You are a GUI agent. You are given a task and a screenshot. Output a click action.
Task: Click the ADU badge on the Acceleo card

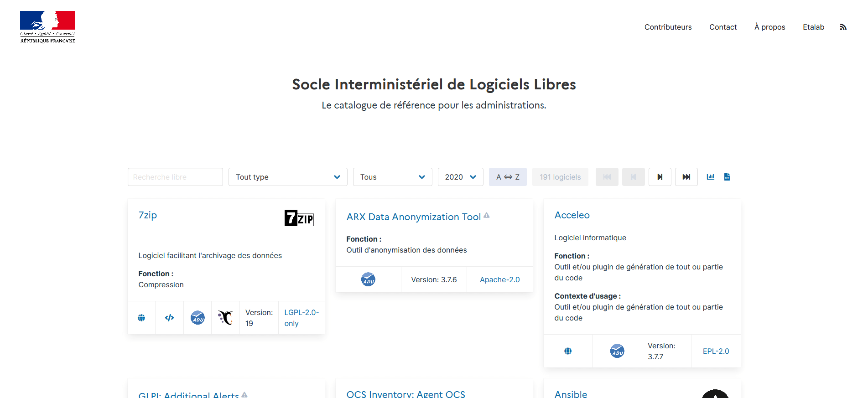pyautogui.click(x=617, y=351)
